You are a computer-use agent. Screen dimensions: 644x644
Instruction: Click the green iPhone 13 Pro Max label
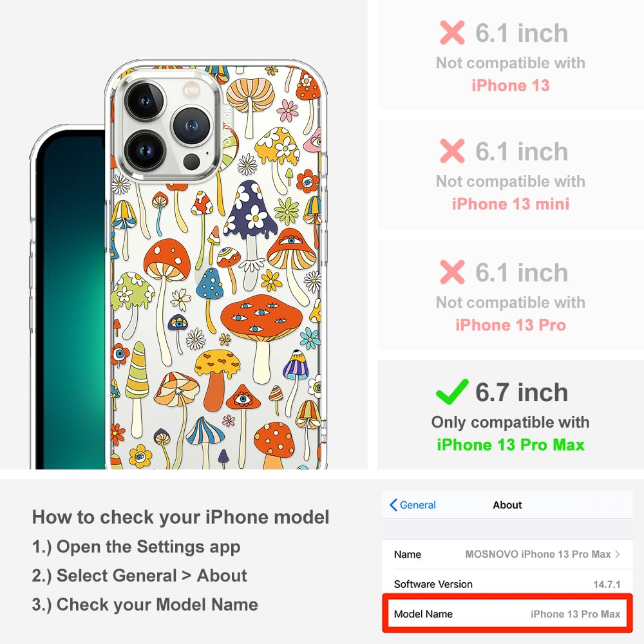point(511,445)
